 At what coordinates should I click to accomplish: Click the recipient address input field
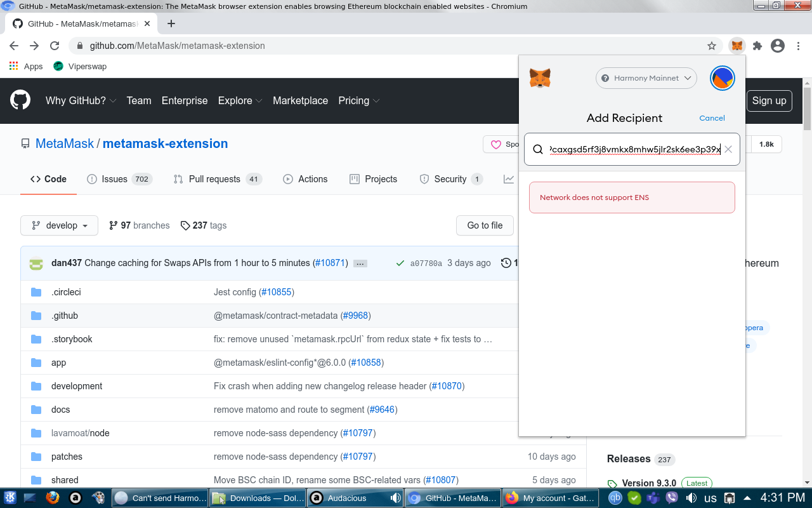coord(632,149)
